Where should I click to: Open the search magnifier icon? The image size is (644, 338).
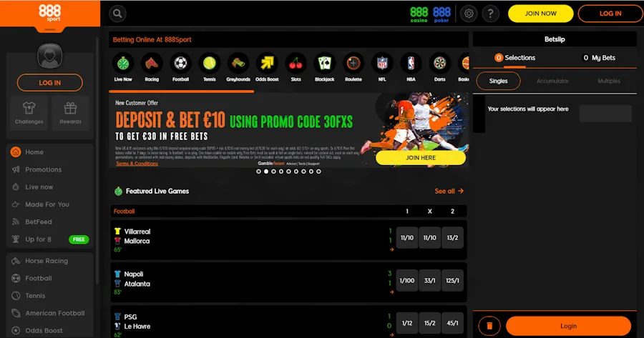(x=117, y=14)
